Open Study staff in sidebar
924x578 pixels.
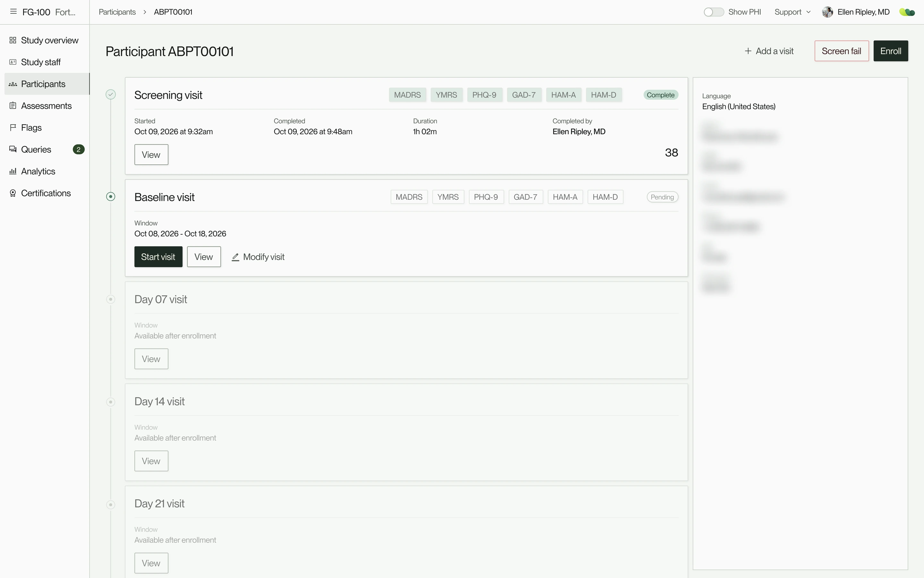click(47, 62)
